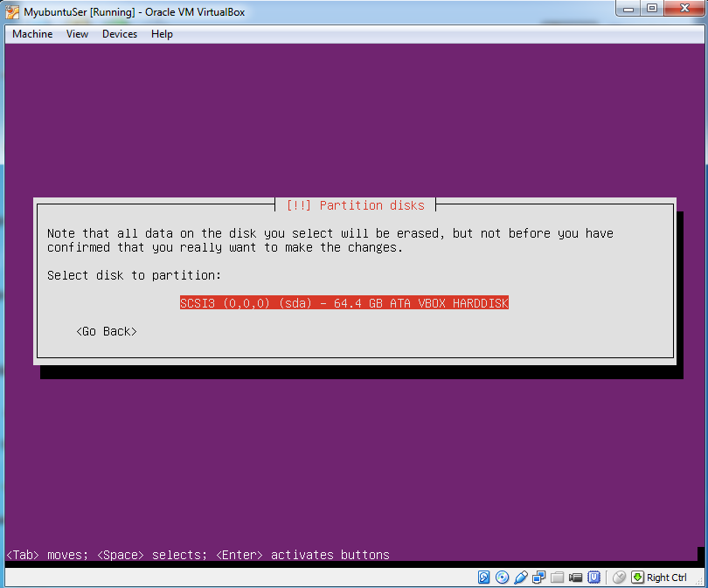Click the Tab moves help text

click(x=198, y=555)
